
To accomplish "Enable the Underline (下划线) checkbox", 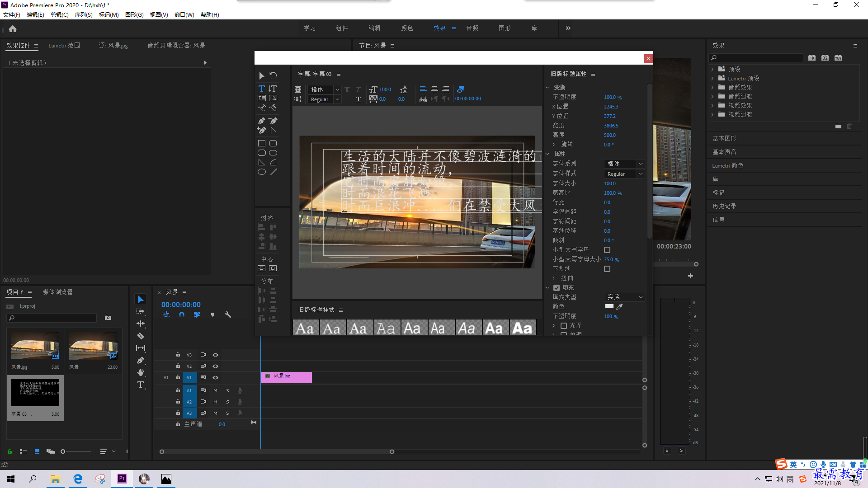I will pos(607,269).
